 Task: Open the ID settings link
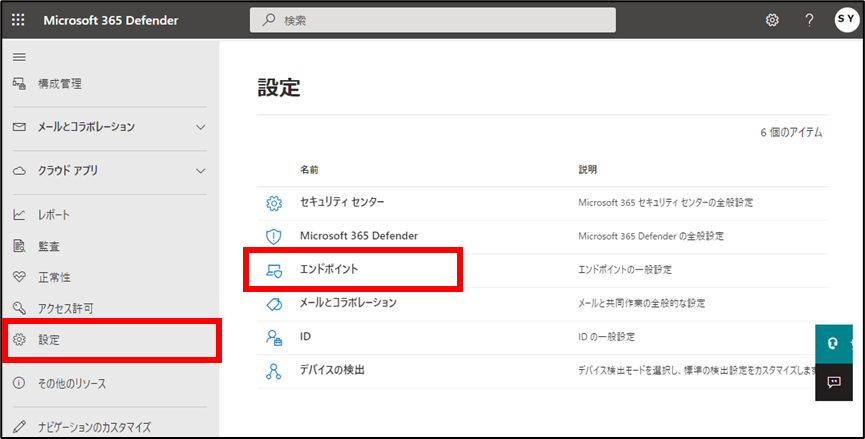tap(305, 336)
